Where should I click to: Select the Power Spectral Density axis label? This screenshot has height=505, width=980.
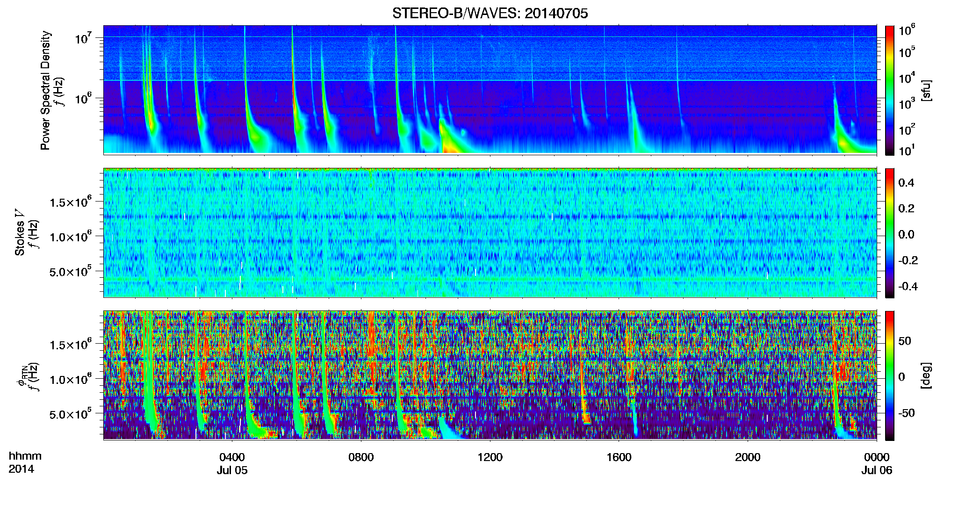(45, 90)
